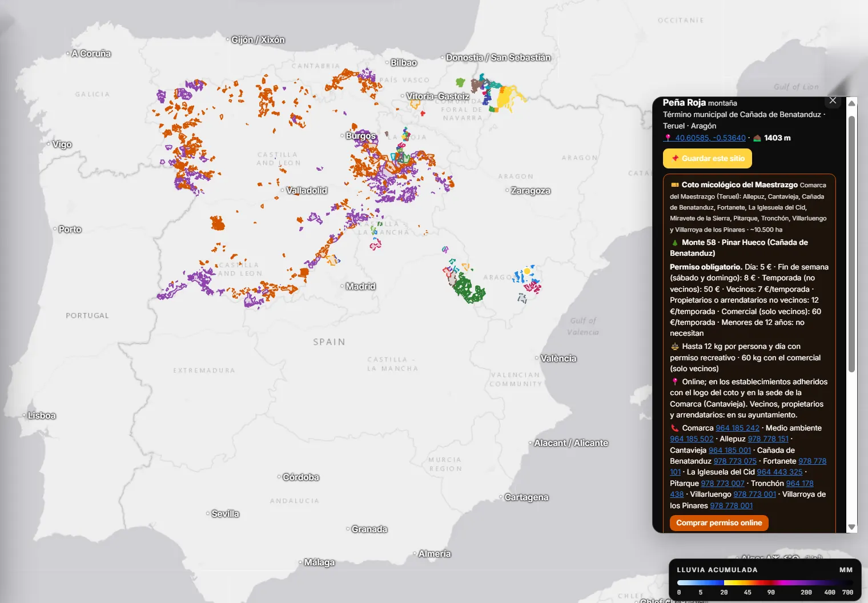Call Allepuz number 978 778 151
868x603 pixels.
point(768,439)
